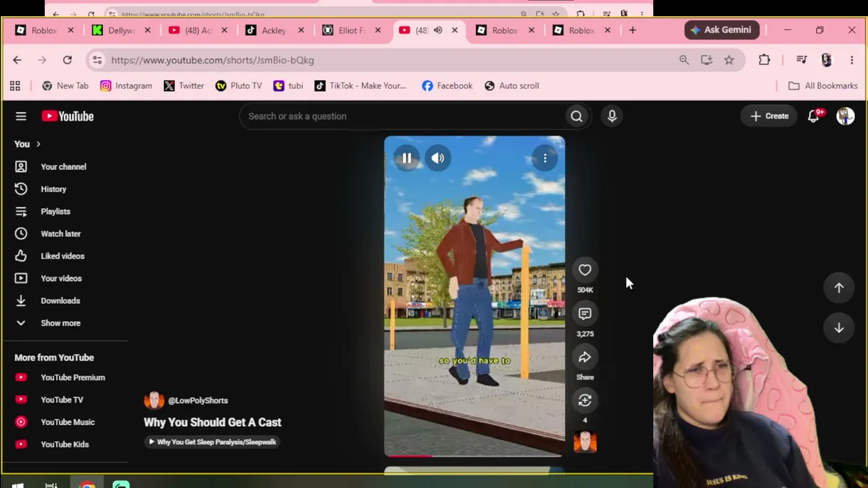The height and width of the screenshot is (488, 868).
Task: Go to the YouTube home logo
Action: click(67, 116)
